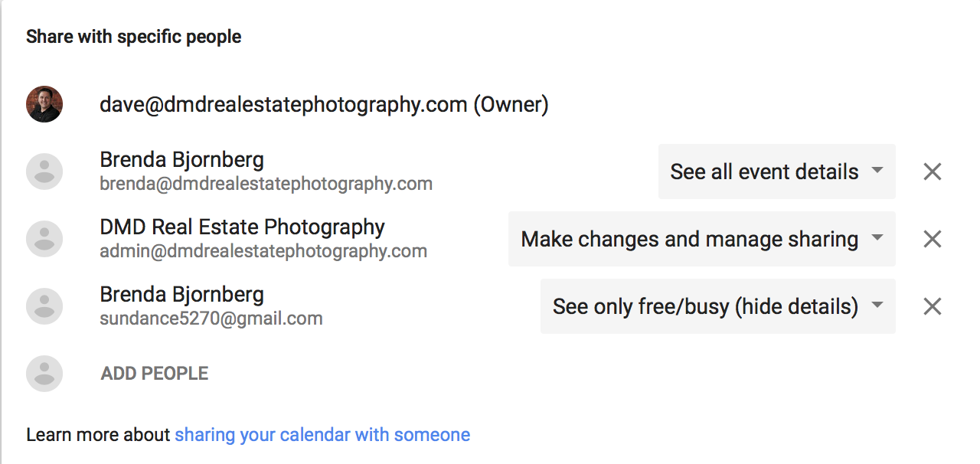Select the DMD Real Estate Photography name
The image size is (980, 464).
pos(242,227)
